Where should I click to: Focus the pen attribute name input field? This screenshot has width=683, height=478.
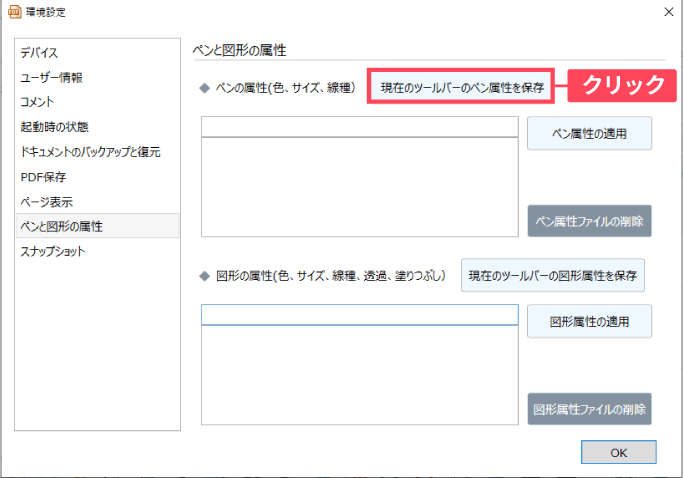point(359,127)
